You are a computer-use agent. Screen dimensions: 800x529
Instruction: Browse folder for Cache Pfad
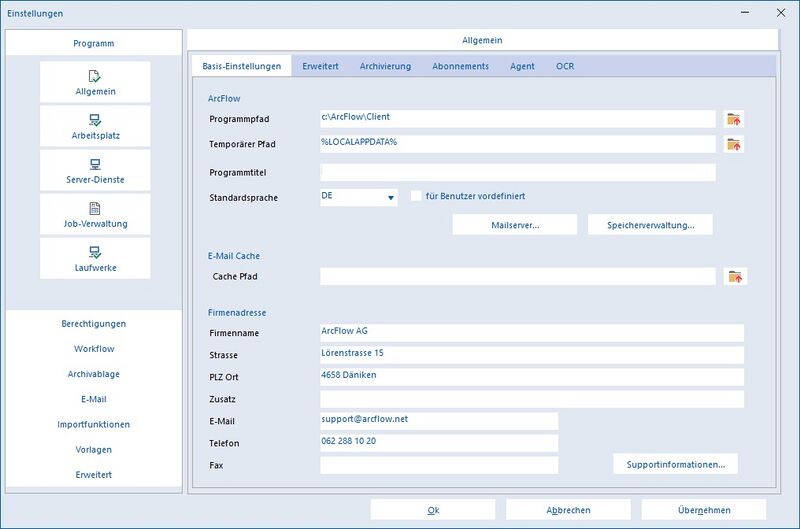pyautogui.click(x=735, y=277)
